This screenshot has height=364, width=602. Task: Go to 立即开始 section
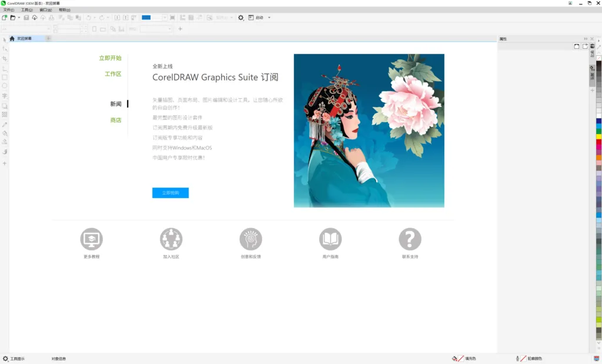click(110, 58)
